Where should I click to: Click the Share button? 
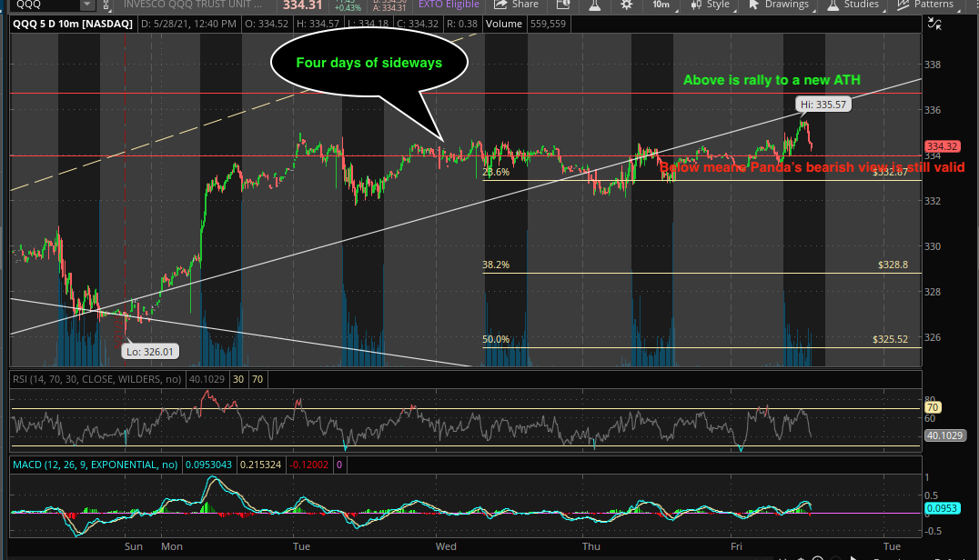pos(517,5)
